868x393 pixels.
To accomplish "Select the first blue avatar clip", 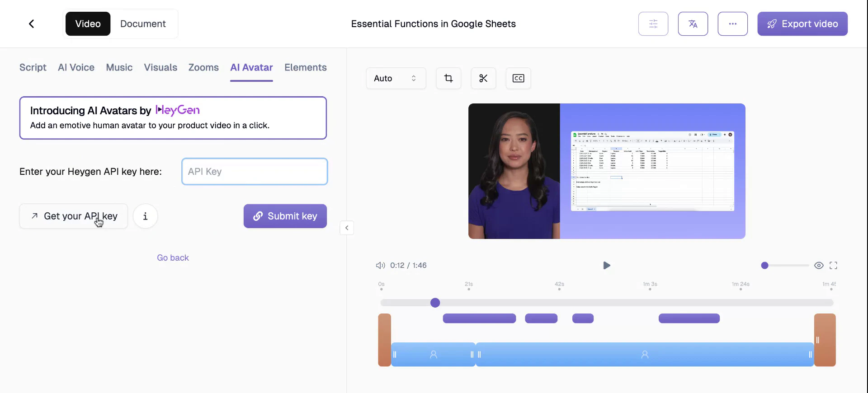I will tap(434, 355).
